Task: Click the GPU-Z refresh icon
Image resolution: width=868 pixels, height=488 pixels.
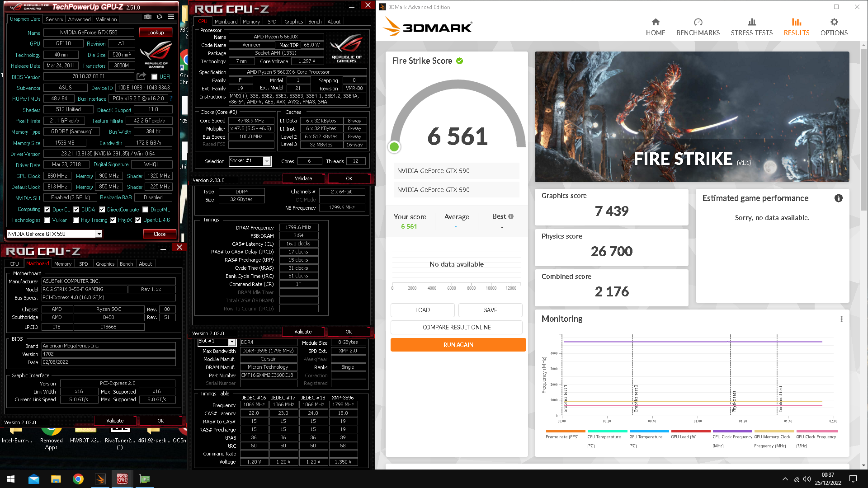Action: (x=159, y=17)
